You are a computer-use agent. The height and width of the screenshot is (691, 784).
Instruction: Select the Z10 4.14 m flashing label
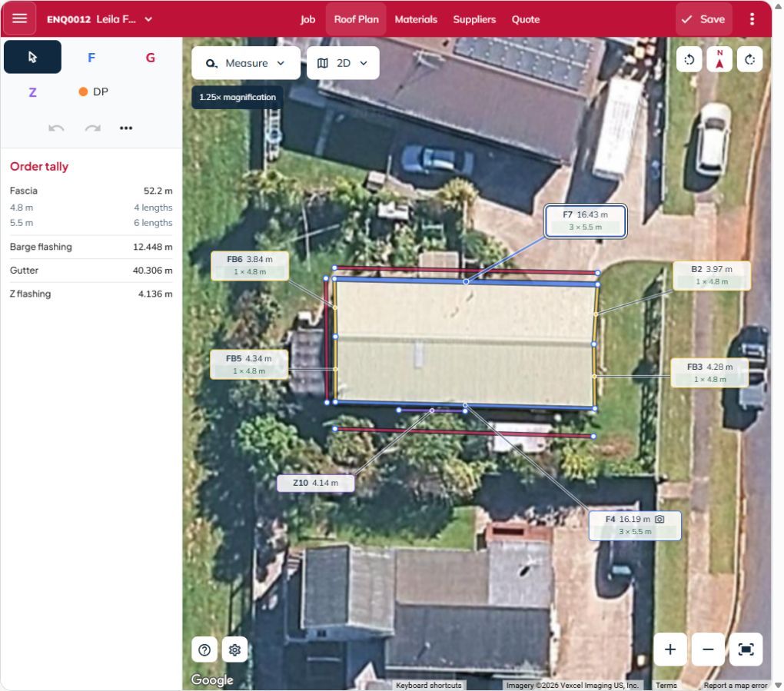(315, 483)
